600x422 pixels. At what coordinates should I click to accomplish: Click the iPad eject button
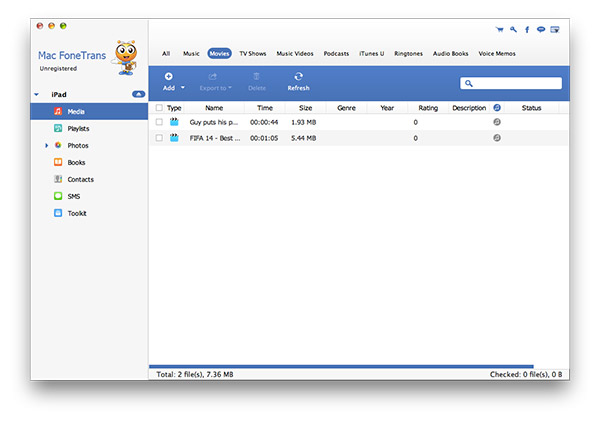138,94
